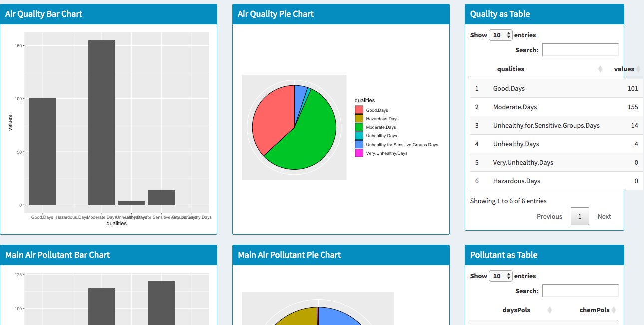This screenshot has width=644, height=325.
Task: Click the Moderate.Days bar in Air Quality chart
Action: point(102,122)
